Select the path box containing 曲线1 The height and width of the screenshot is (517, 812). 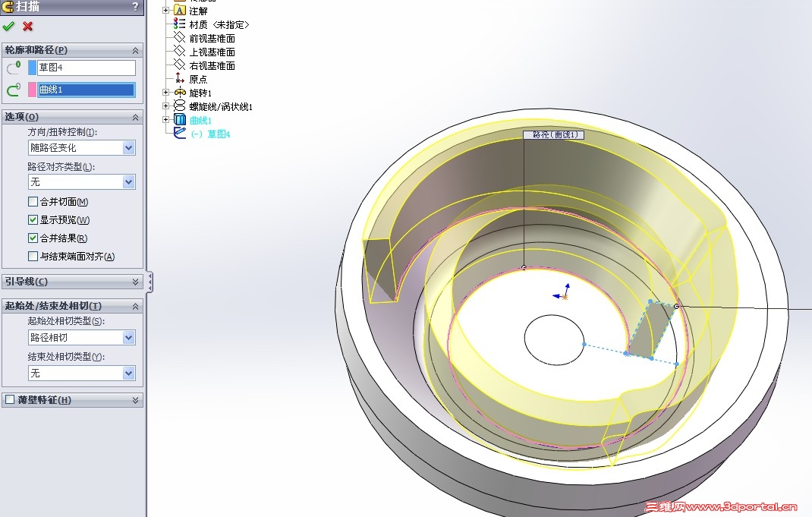[86, 90]
